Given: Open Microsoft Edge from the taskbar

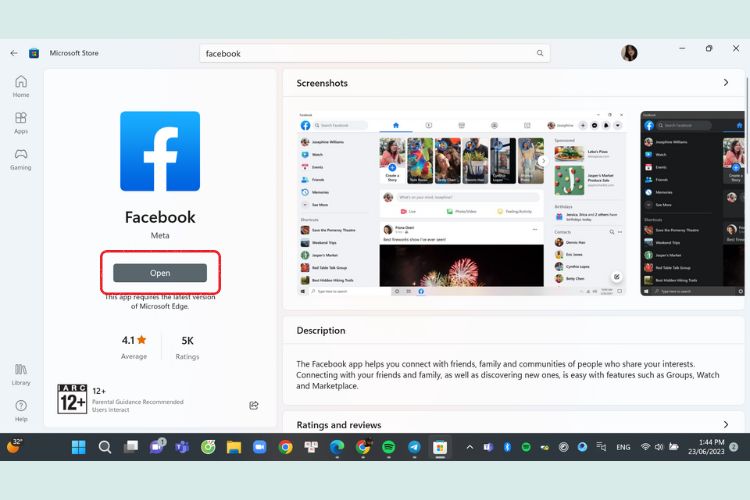Looking at the screenshot, I should coord(337,447).
